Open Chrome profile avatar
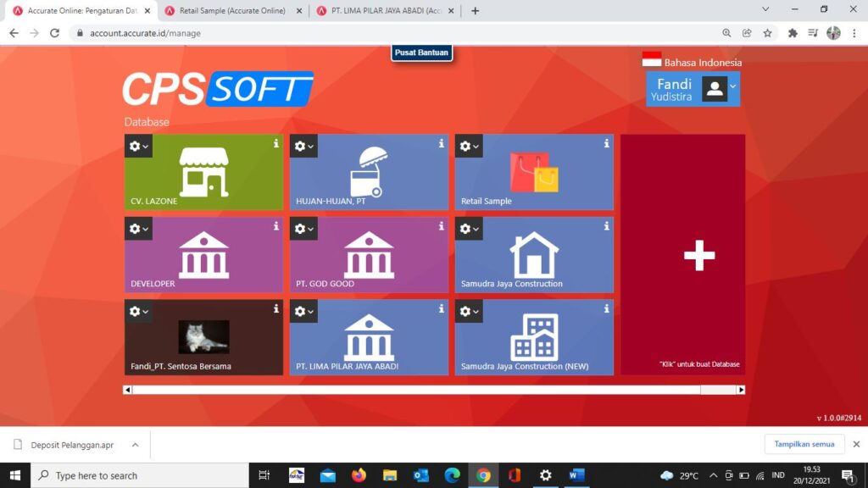 [x=833, y=33]
